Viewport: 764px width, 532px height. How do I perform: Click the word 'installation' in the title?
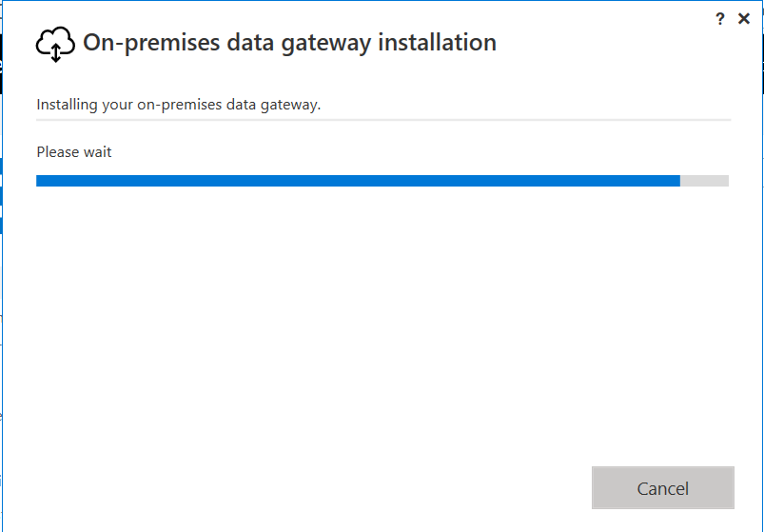437,43
